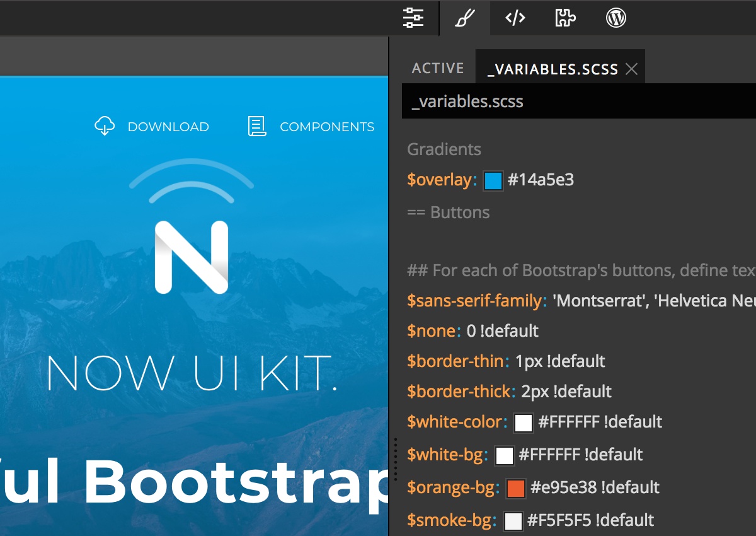Click the $sans-serif-family variable name
Image resolution: width=756 pixels, height=536 pixels.
tap(474, 301)
